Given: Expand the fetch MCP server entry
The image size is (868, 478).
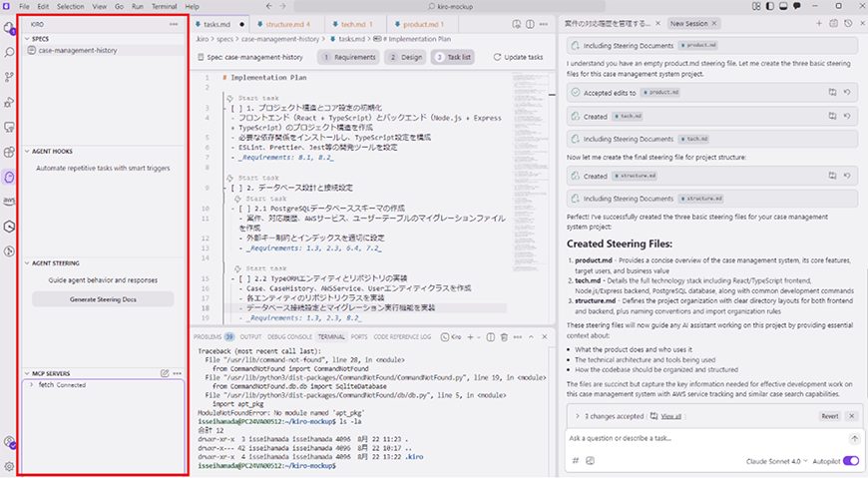Looking at the screenshot, I should 32,384.
